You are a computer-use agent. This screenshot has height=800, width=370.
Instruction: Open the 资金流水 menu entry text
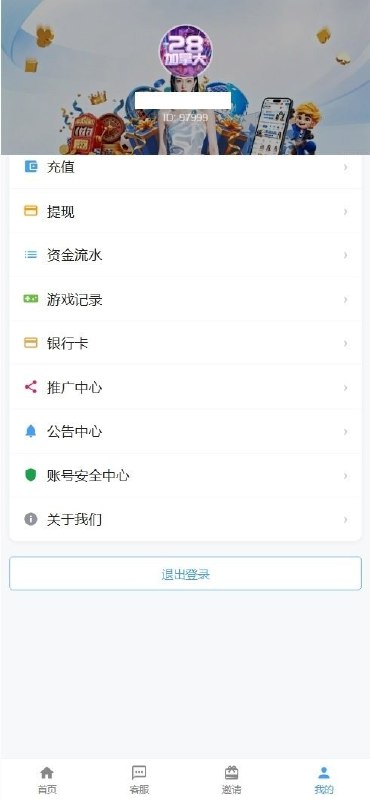click(x=75, y=255)
